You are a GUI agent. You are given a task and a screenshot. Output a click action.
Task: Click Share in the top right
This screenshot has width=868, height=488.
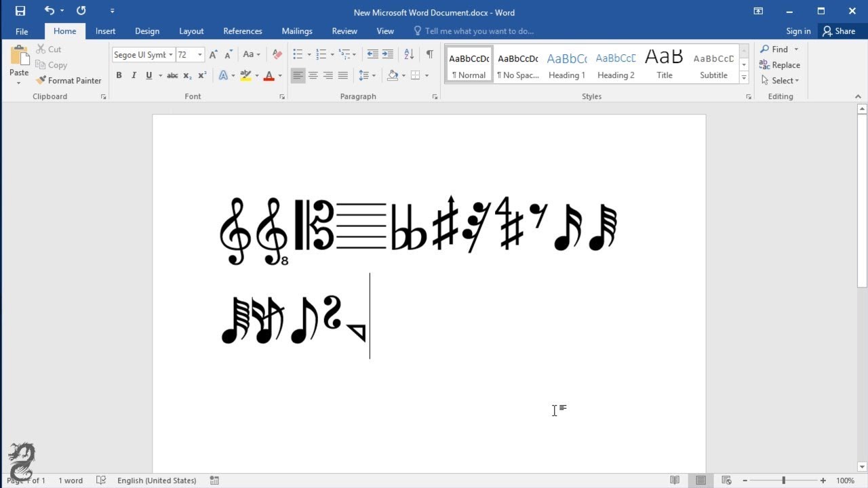(839, 31)
